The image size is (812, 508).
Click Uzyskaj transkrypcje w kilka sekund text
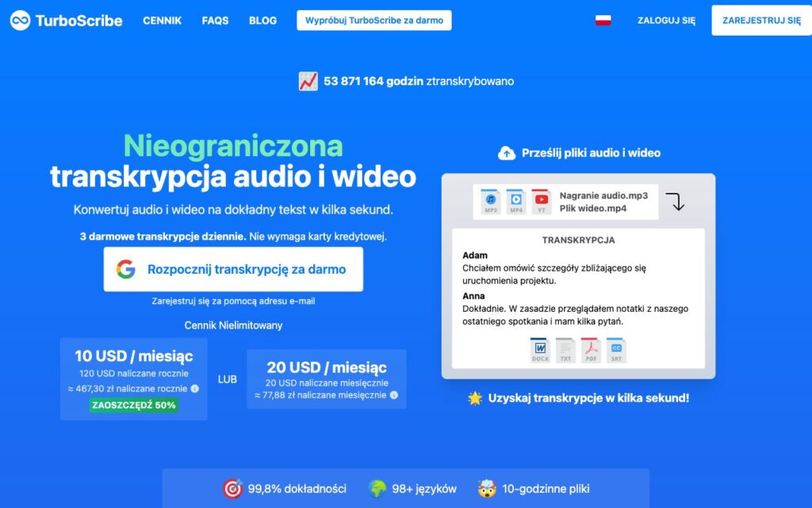click(588, 398)
